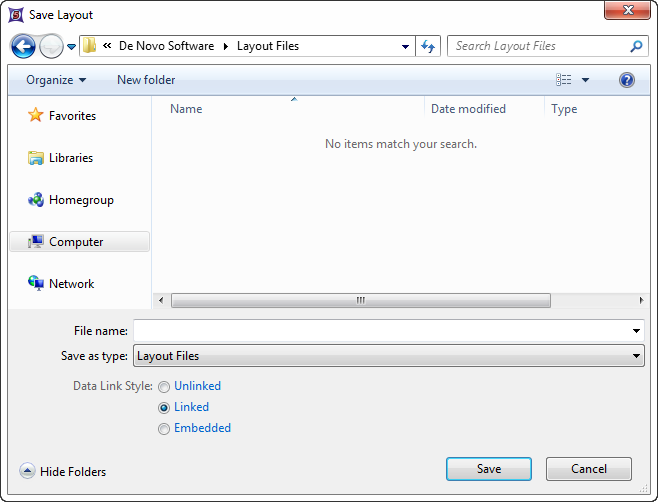The width and height of the screenshot is (658, 502).
Task: Click the search magnifier icon
Action: [636, 46]
